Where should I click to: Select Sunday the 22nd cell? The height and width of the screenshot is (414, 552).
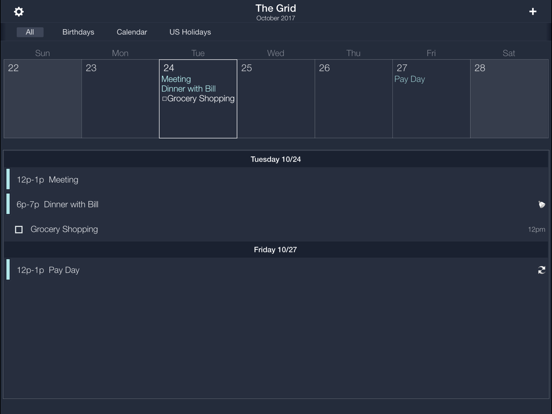(x=43, y=99)
